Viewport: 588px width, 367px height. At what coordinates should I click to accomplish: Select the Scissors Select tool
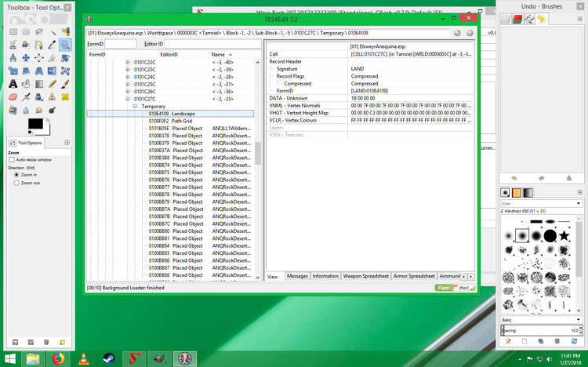pos(13,45)
